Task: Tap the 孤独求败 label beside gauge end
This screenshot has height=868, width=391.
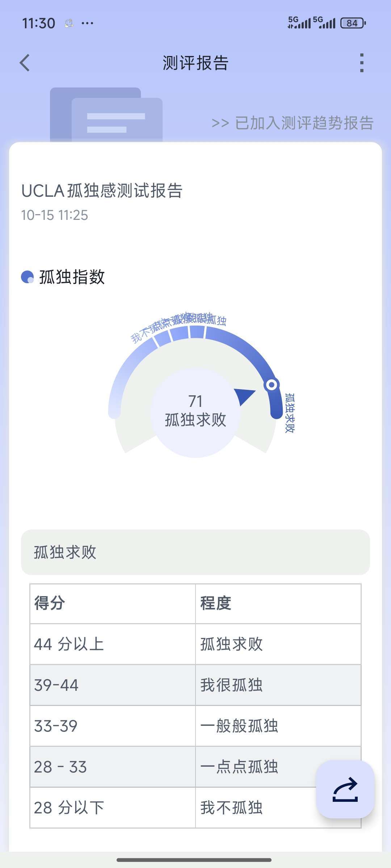Action: pos(290,413)
